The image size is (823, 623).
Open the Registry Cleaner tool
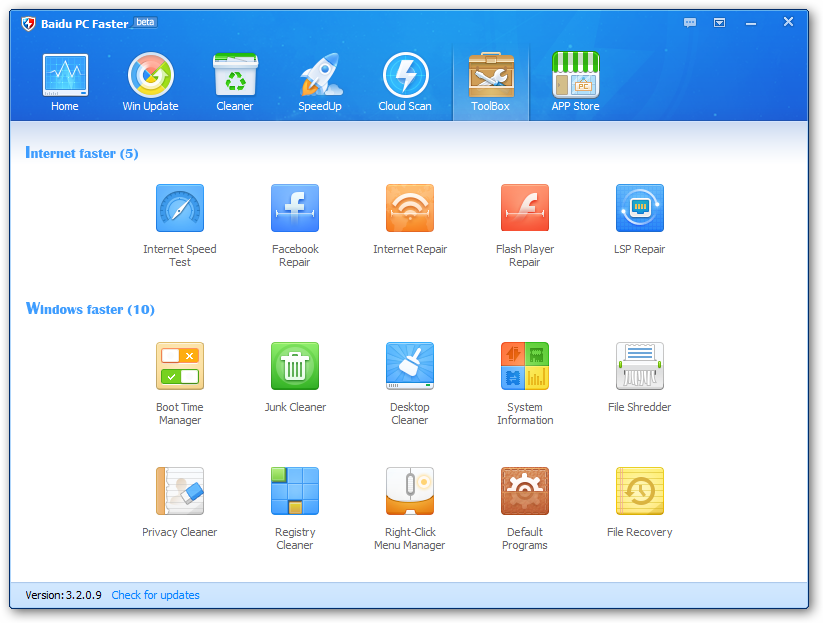coord(295,509)
